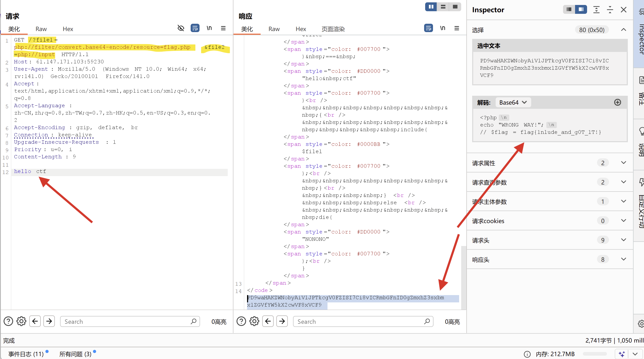Switch to stacked horizontal layout view
Image resolution: width=644 pixels, height=359 pixels.
coord(443,7)
